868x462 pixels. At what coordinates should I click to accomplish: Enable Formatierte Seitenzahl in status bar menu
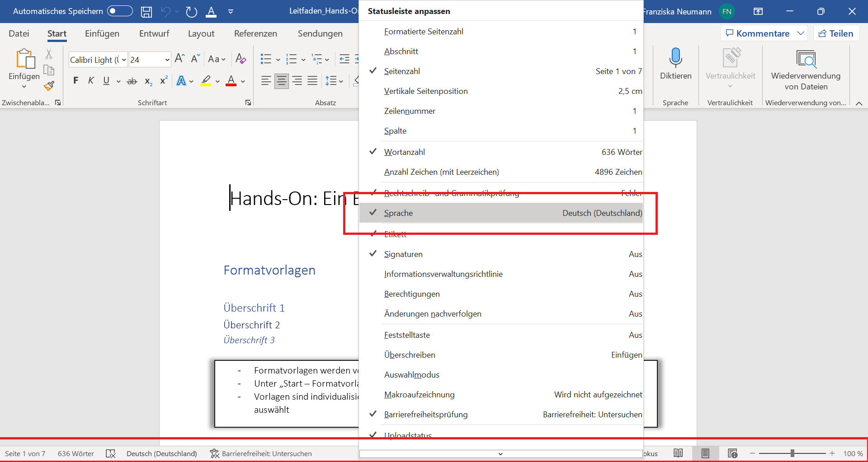click(424, 31)
